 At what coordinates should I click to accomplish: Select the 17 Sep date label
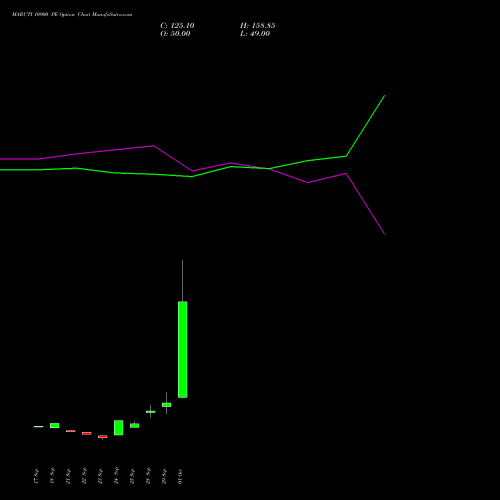(x=36, y=476)
